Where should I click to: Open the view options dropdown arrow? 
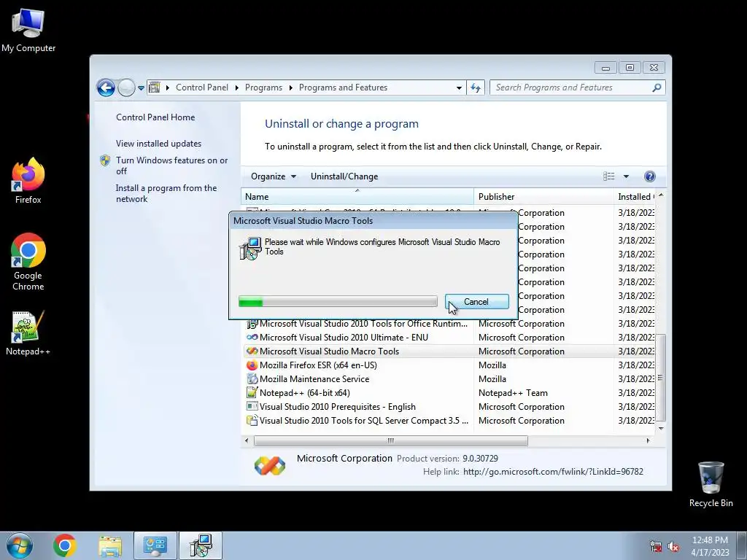(626, 176)
